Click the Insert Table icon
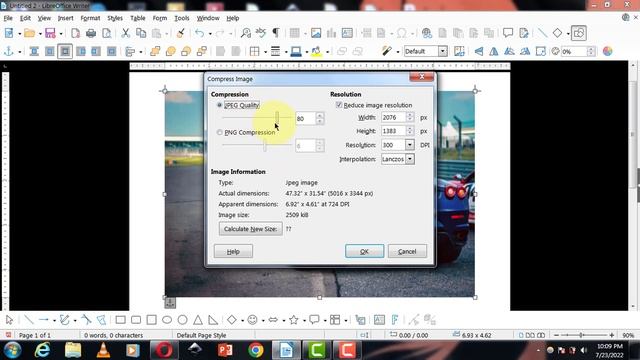The height and width of the screenshot is (360, 640). tap(294, 33)
